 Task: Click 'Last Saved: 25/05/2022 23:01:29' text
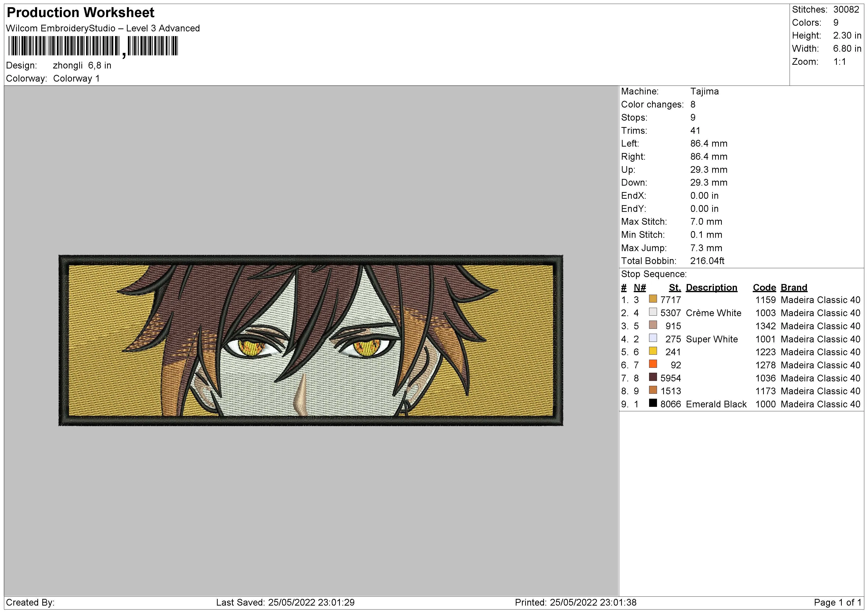click(x=285, y=602)
